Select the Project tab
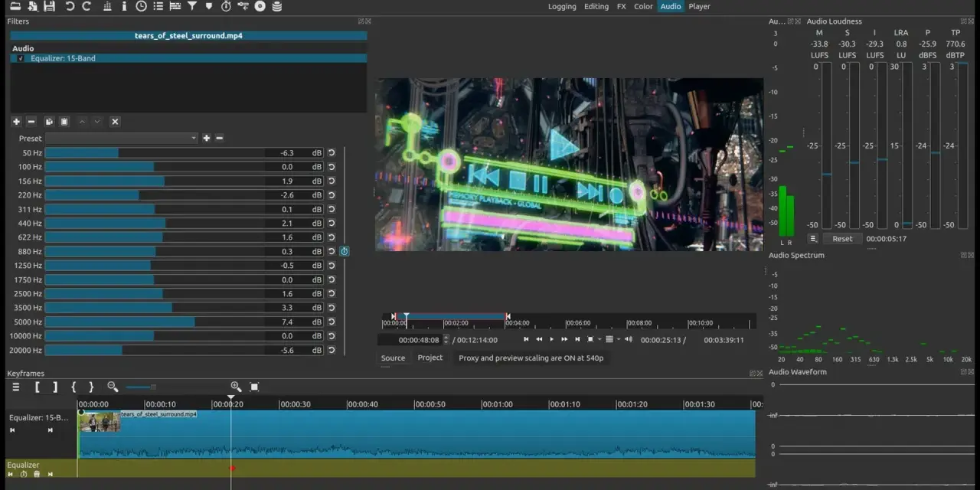Viewport: 980px width, 490px height. point(430,358)
